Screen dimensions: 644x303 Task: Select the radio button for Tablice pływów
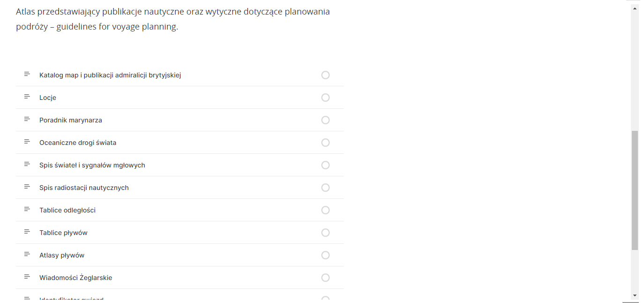pos(326,232)
